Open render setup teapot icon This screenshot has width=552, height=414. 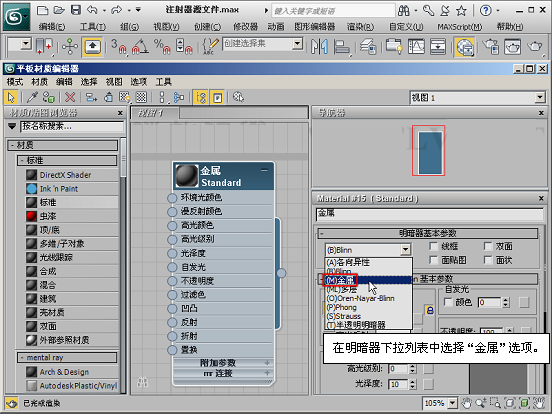click(490, 46)
